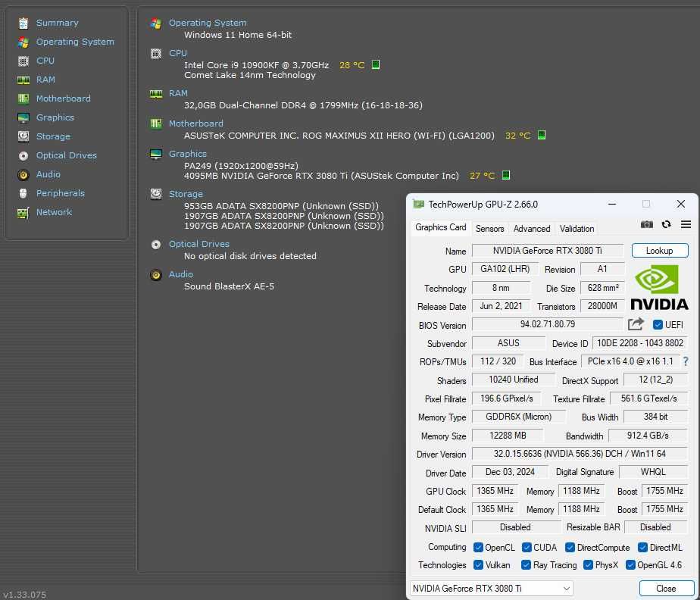Click the NVIDIA logo in GPU-Z
The height and width of the screenshot is (600, 700).
tap(659, 288)
